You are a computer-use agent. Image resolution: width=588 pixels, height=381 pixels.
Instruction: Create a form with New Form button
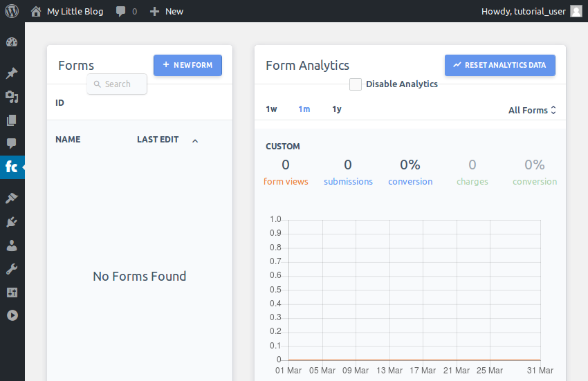coord(187,65)
